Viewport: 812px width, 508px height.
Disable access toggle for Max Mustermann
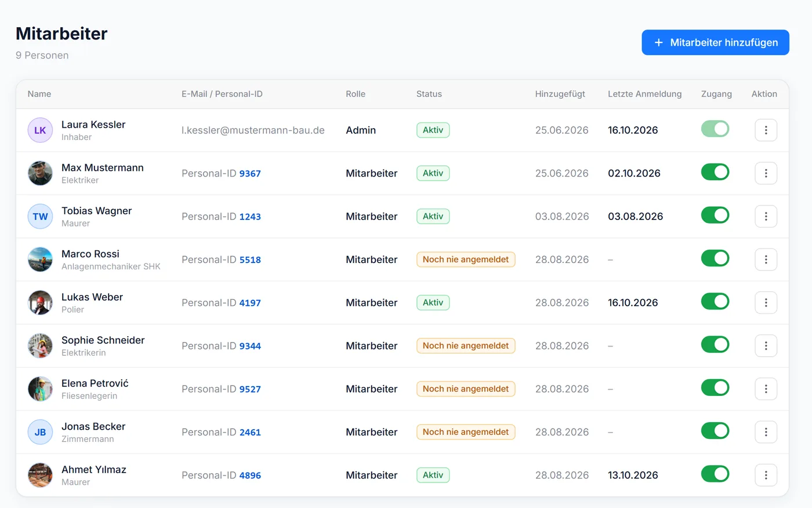(715, 172)
